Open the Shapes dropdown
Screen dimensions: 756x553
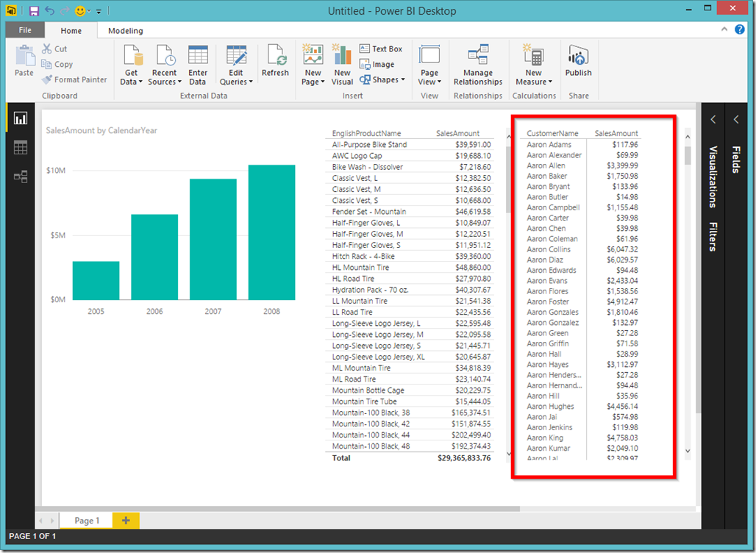[x=382, y=79]
